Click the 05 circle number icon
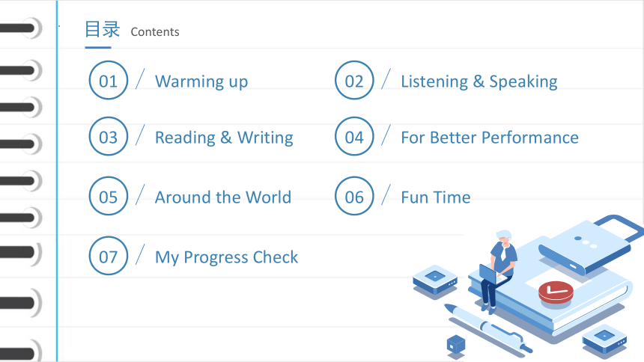Viewport: 644px width, 362px height. pyautogui.click(x=109, y=196)
